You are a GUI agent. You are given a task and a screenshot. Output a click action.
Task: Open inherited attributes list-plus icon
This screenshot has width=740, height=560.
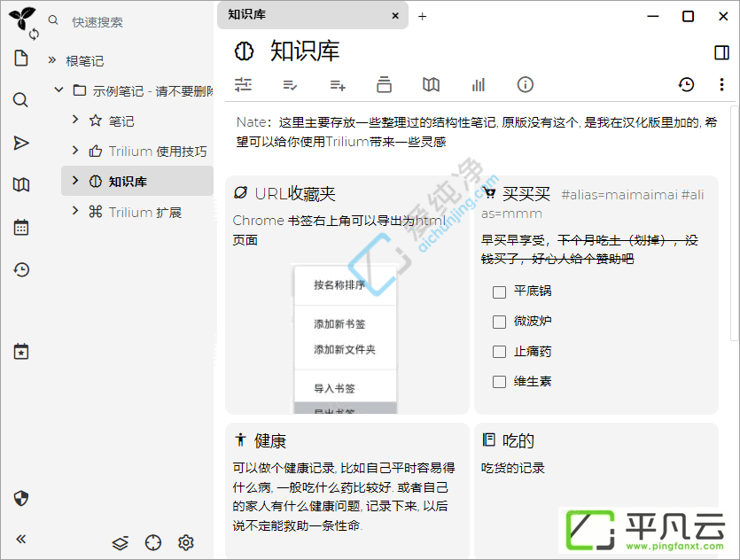(x=338, y=85)
